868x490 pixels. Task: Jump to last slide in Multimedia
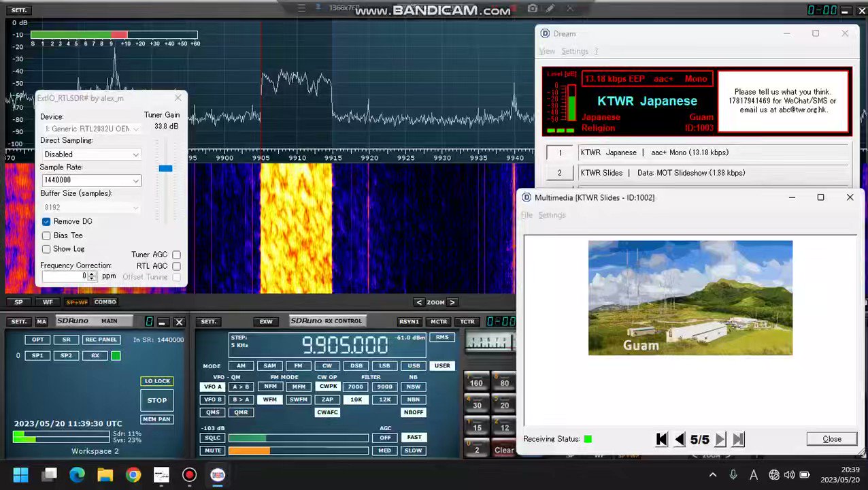point(738,440)
